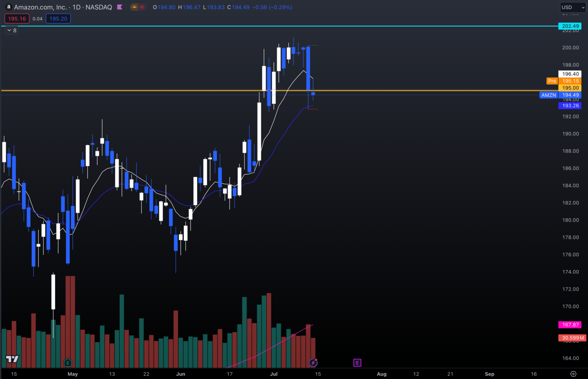The height and width of the screenshot is (379, 588).
Task: Click the high price value H196.47
Action: coord(189,7)
